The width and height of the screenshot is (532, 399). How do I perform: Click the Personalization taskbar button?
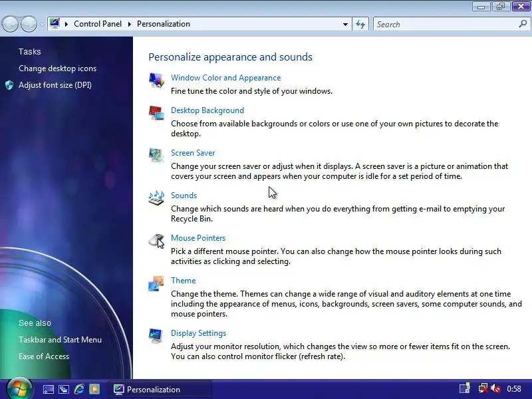click(160, 389)
